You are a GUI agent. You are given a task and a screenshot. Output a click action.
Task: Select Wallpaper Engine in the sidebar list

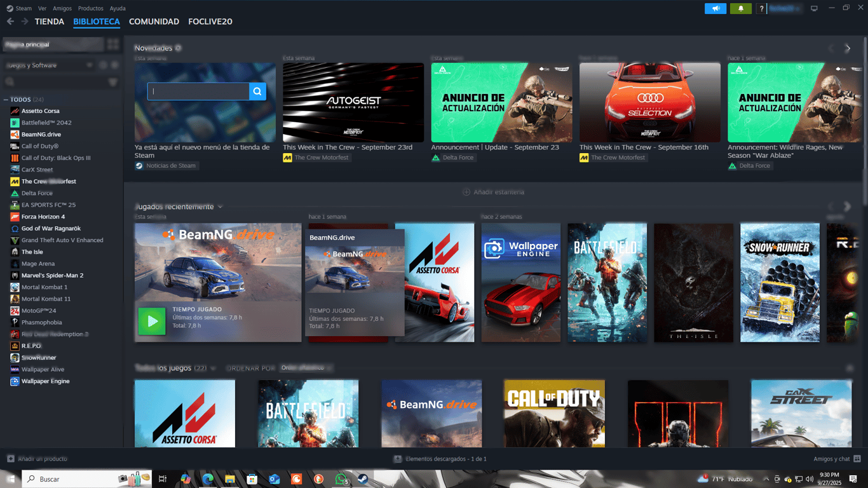(46, 381)
